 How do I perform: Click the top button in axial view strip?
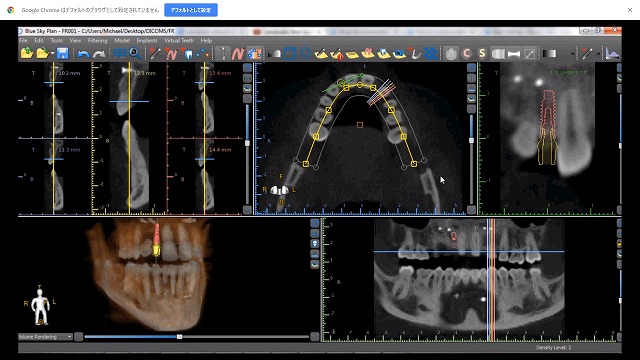pyautogui.click(x=471, y=68)
